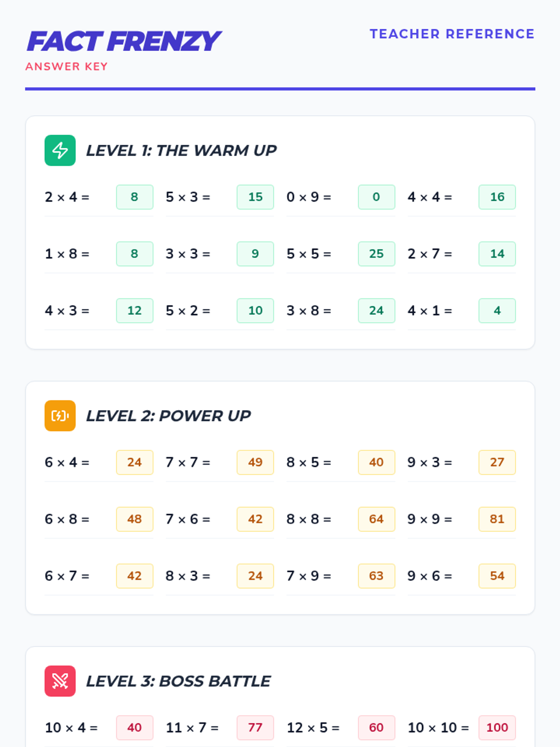The image size is (560, 747).
Task: Click the answer 16 for 4 × 4
Action: coord(497,197)
